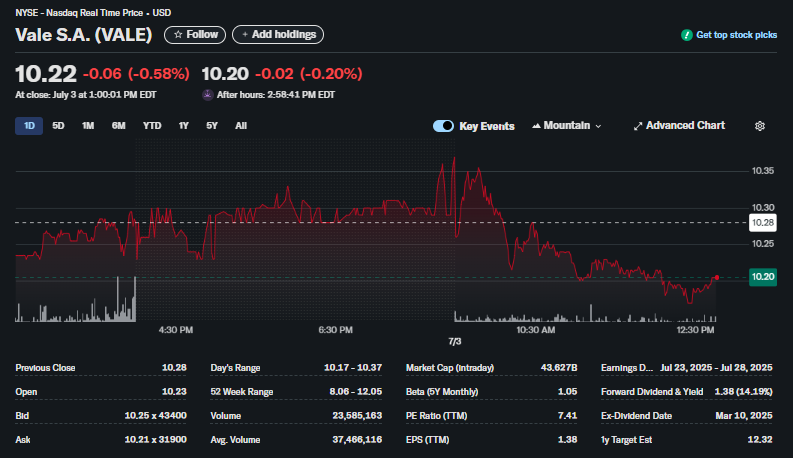Select the 1D time range tab
The height and width of the screenshot is (458, 793).
tap(29, 126)
